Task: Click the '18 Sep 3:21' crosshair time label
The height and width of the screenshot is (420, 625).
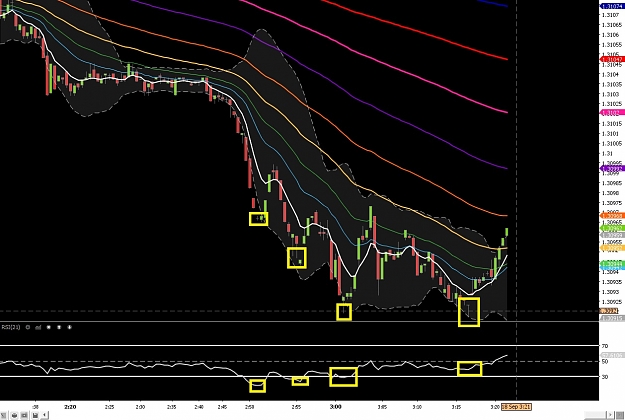Action: (516, 407)
